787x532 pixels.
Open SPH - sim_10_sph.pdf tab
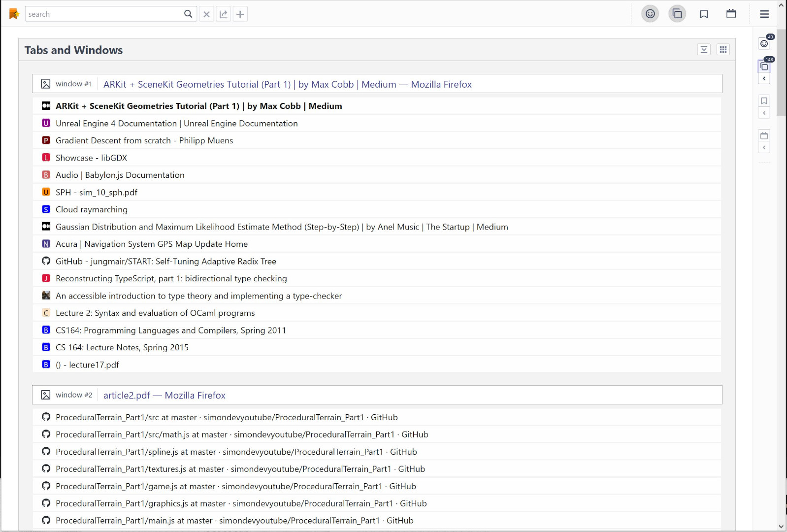377,192
